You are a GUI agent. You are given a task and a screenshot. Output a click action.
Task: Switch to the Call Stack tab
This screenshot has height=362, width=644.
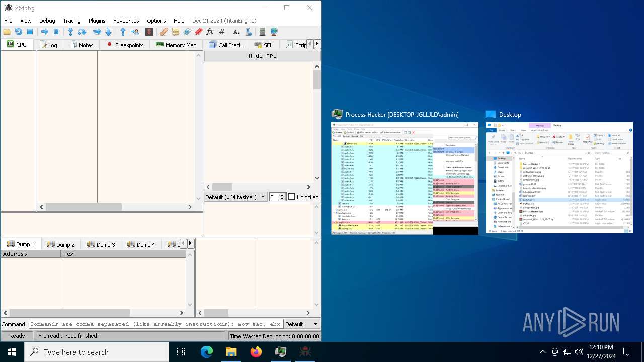225,45
